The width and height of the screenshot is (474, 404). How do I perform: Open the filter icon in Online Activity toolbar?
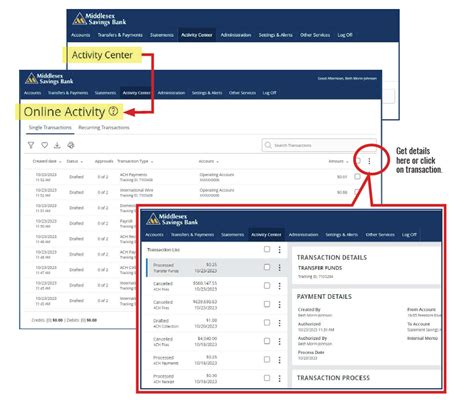pos(31,145)
